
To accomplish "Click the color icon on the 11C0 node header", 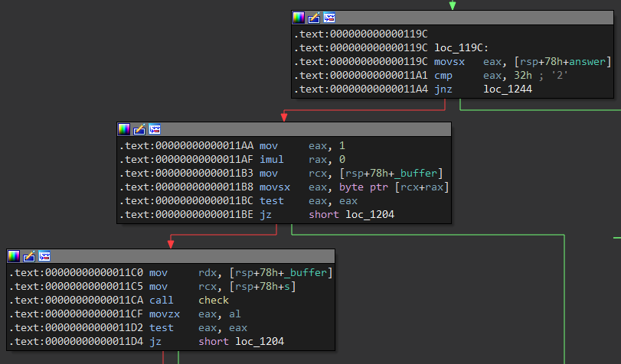I will (14, 256).
